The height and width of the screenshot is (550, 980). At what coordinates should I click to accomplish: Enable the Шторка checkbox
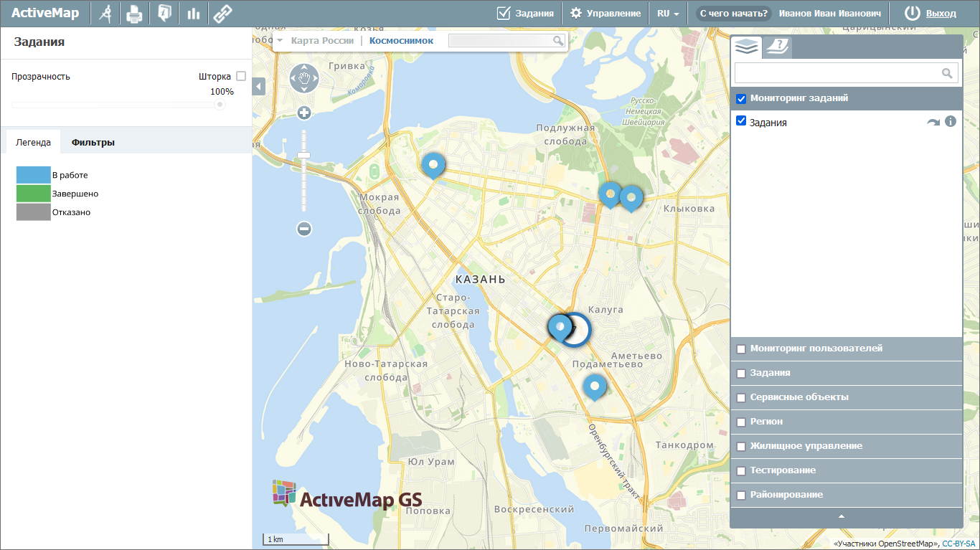coord(241,76)
